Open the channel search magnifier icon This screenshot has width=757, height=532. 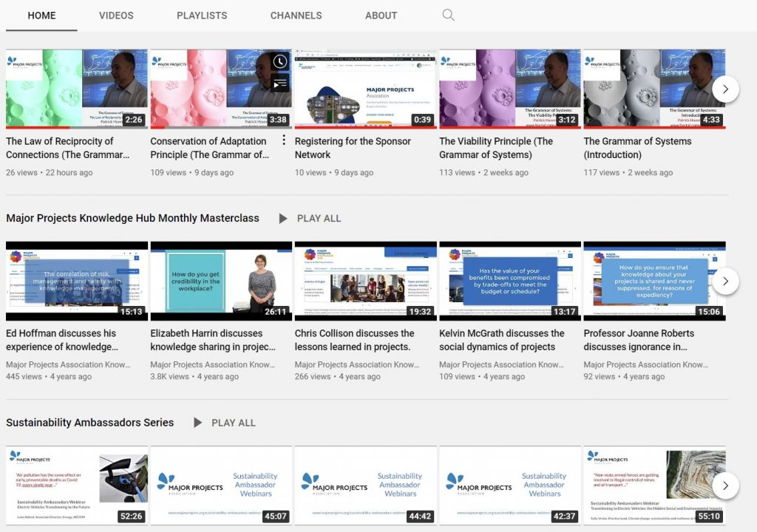tap(448, 15)
